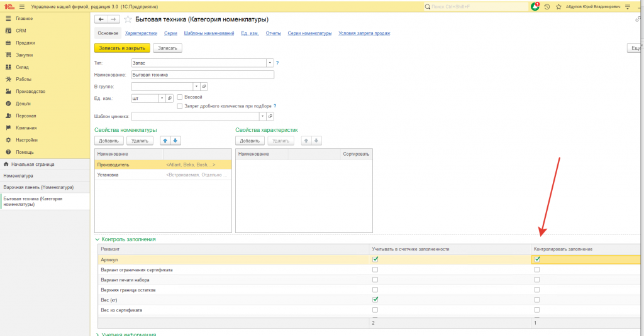Open the Главное section
644x336 pixels.
[25, 18]
